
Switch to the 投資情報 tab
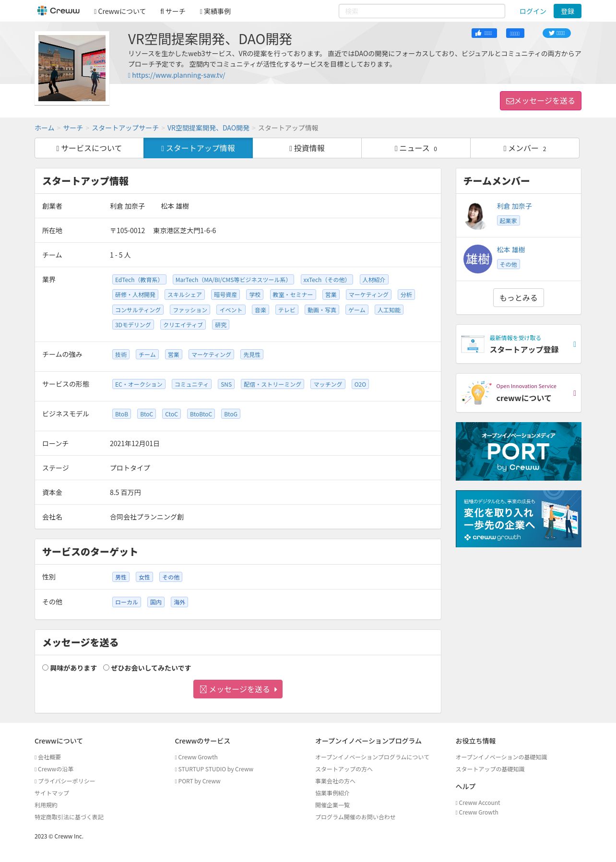click(307, 148)
